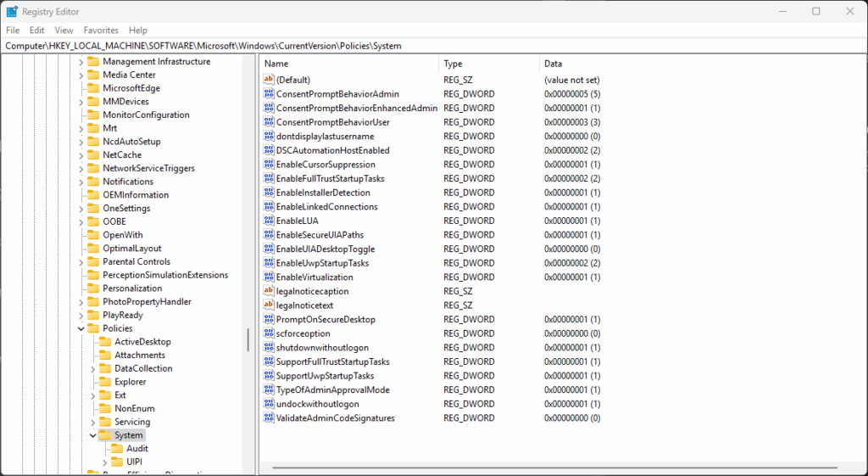
Task: Select the EnableUIADesktopToggle value name
Action: coord(325,249)
